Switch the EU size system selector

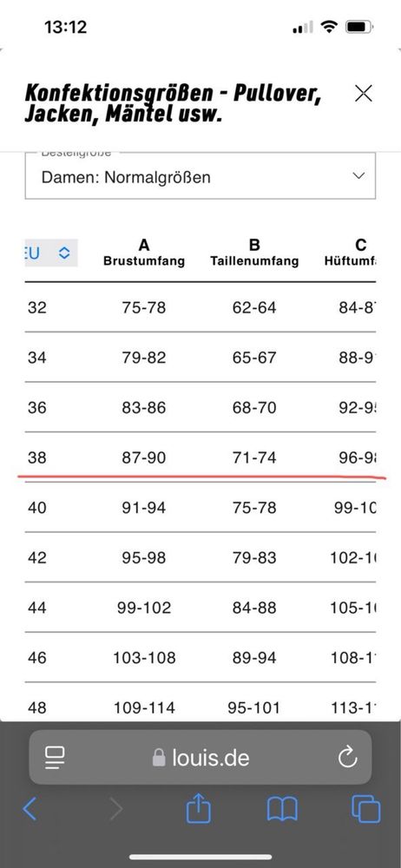point(51,253)
